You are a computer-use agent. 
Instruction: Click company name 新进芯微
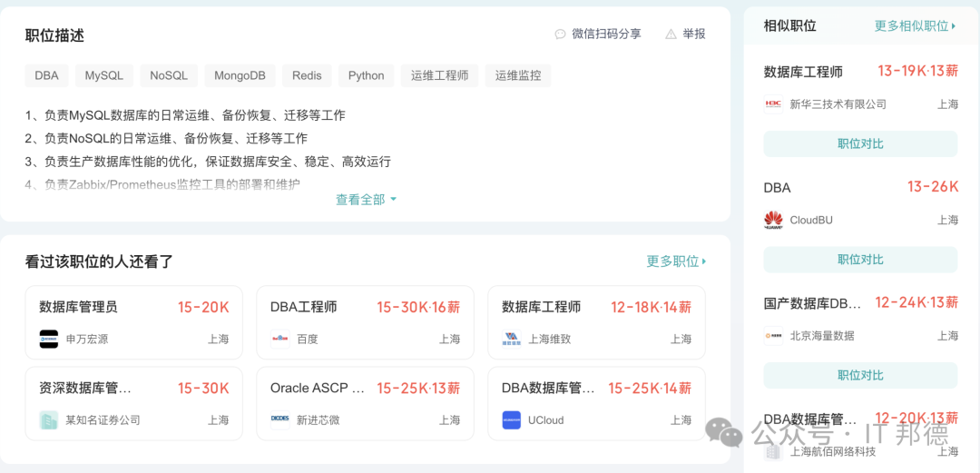click(x=318, y=420)
